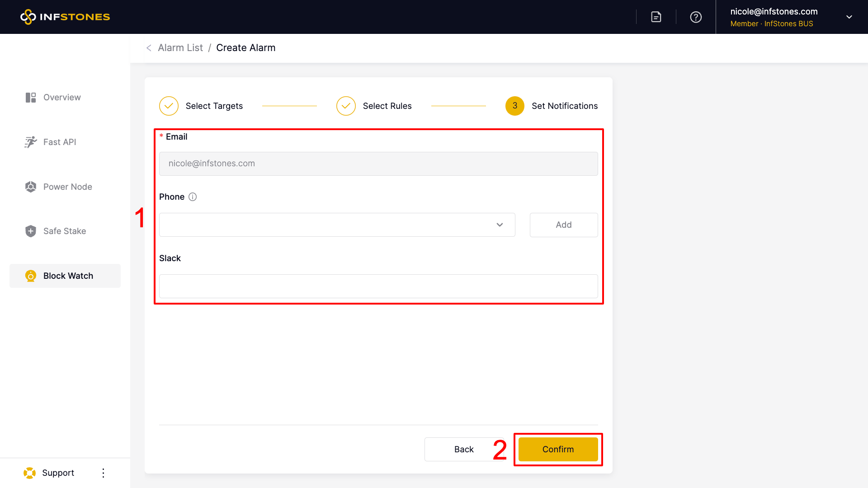Click the Add phone button
The height and width of the screenshot is (488, 868).
click(x=563, y=225)
